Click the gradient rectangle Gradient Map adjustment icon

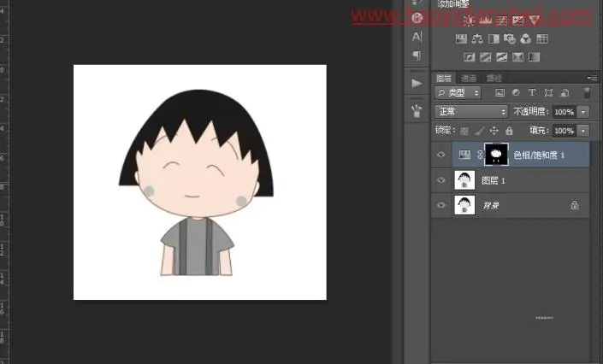point(535,57)
